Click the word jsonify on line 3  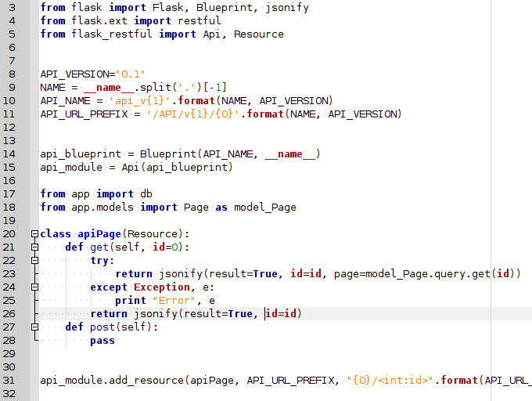[286, 7]
